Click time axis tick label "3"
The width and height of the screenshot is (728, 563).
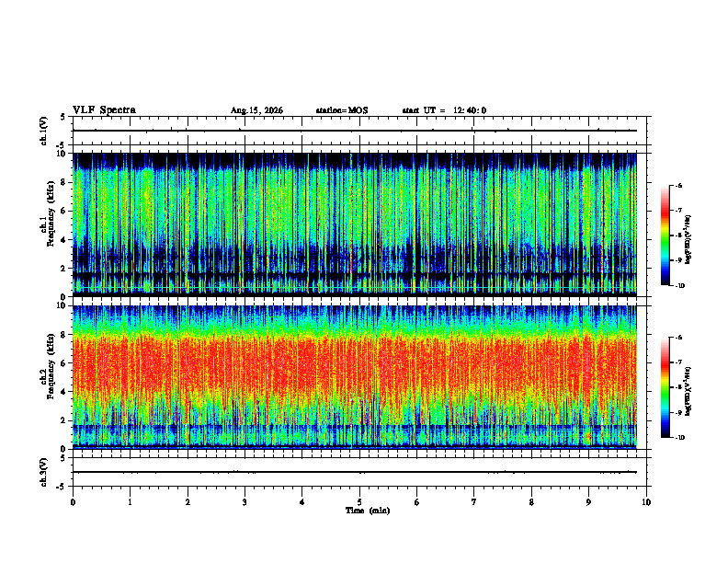[245, 502]
